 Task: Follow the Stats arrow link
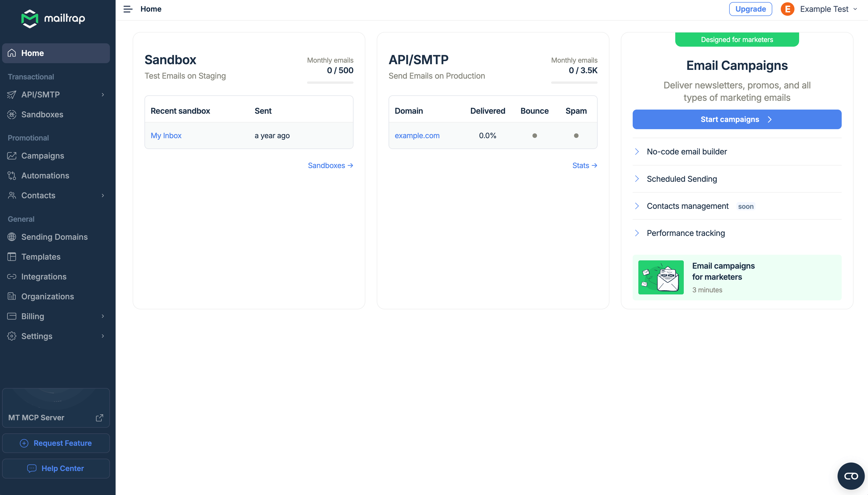pos(585,166)
